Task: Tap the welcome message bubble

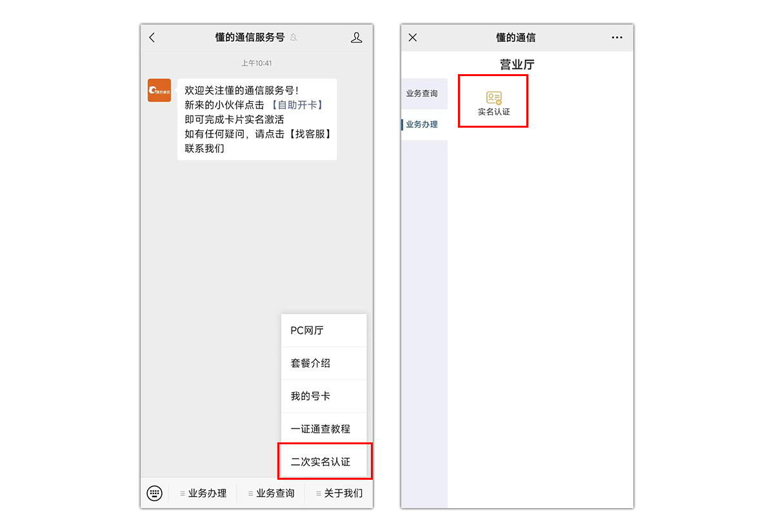Action: [x=257, y=119]
